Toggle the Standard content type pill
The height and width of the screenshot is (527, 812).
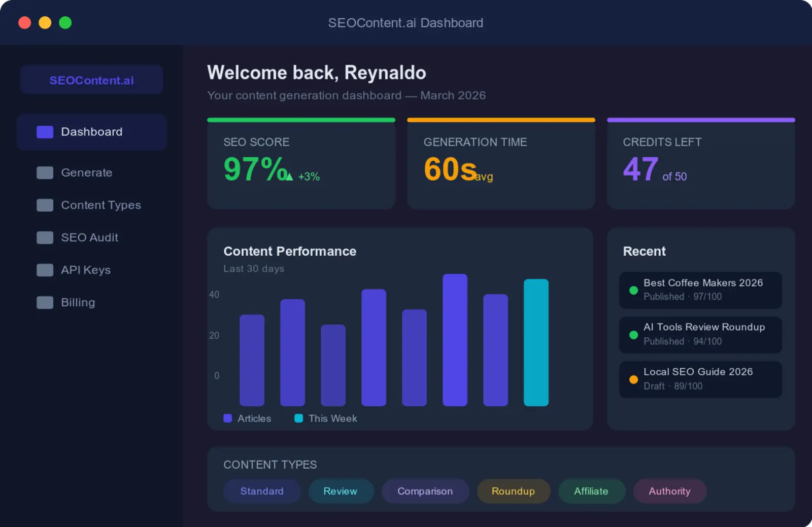coord(262,491)
